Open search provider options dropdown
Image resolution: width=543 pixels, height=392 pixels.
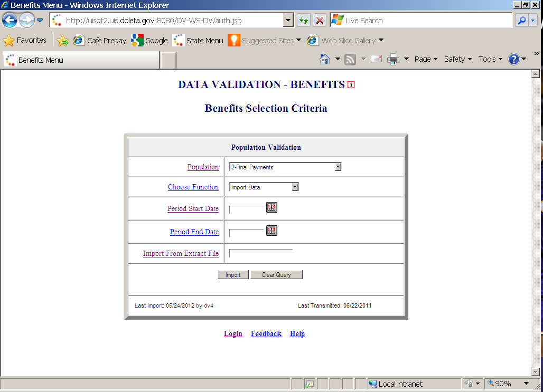click(x=533, y=21)
